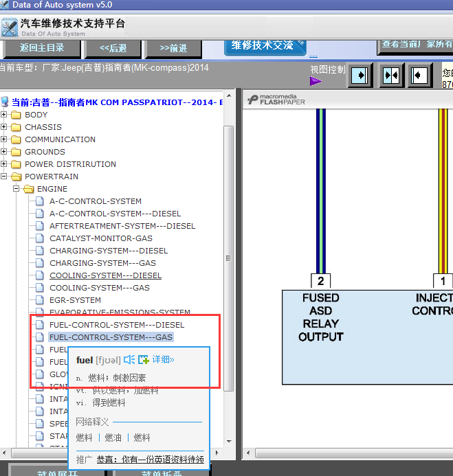Screen dimensions: 453x476
Task: Click the tree vertical scrollbar thumb
Action: tap(229, 258)
